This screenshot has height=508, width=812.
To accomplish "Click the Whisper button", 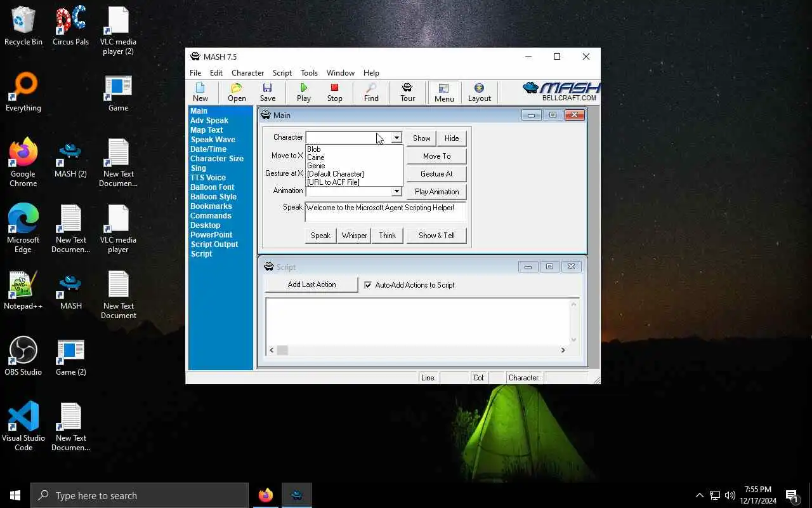I will pos(354,236).
